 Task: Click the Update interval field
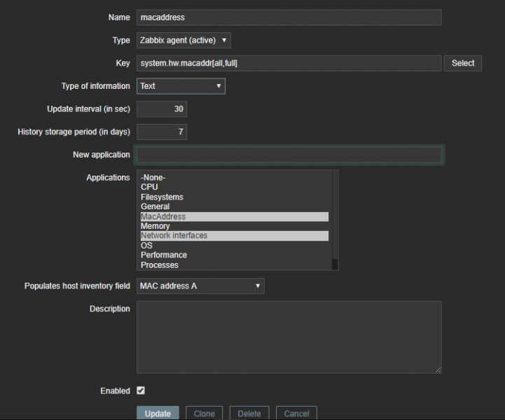coord(162,109)
